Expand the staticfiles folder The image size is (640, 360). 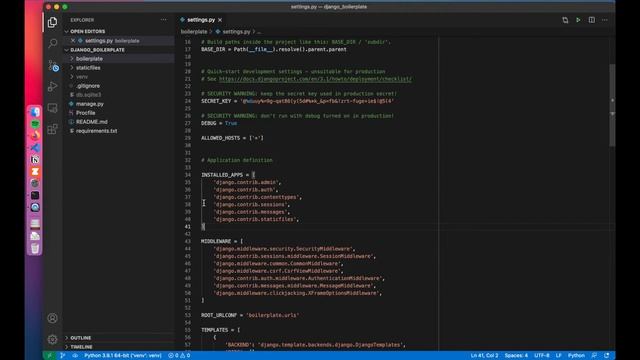tap(88, 68)
